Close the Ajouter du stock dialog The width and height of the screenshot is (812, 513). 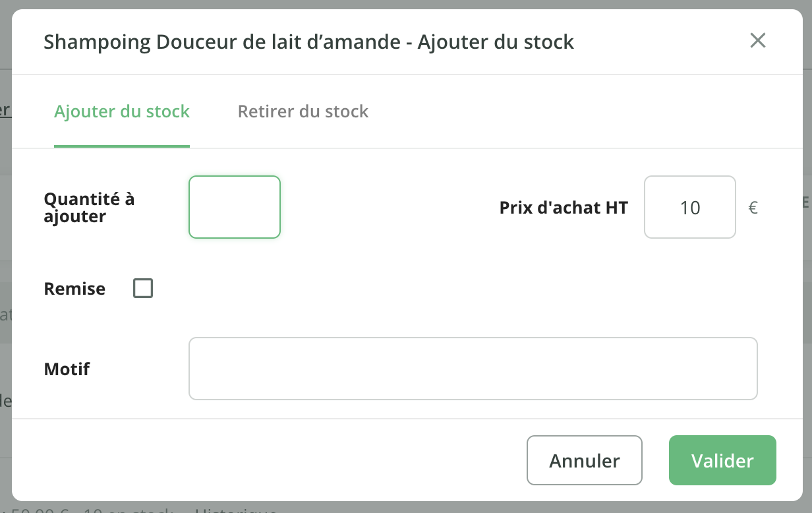click(757, 41)
